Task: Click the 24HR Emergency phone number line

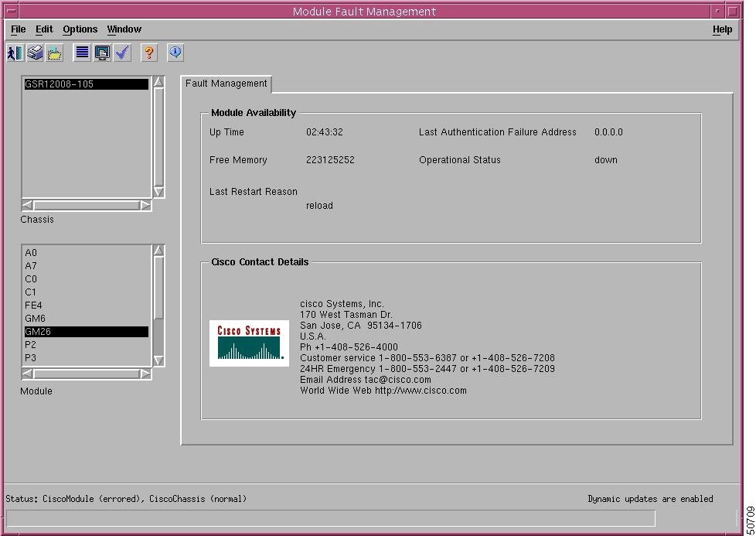Action: coord(427,369)
